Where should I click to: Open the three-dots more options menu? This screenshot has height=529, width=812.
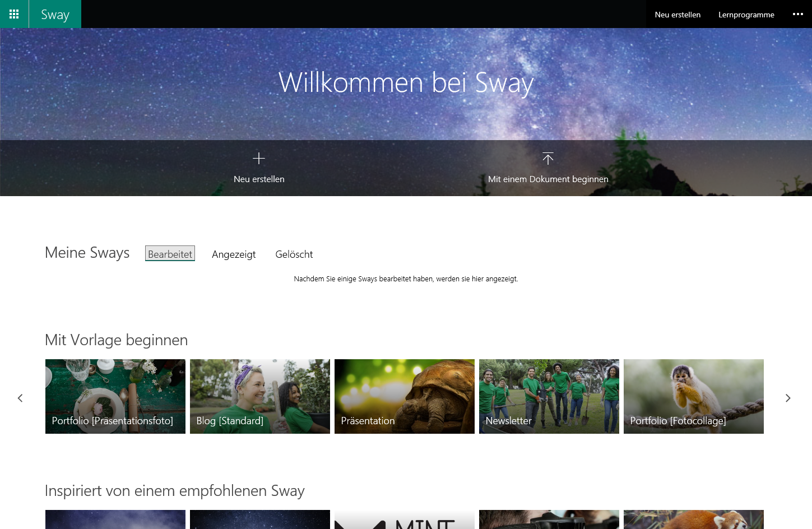[x=798, y=14]
